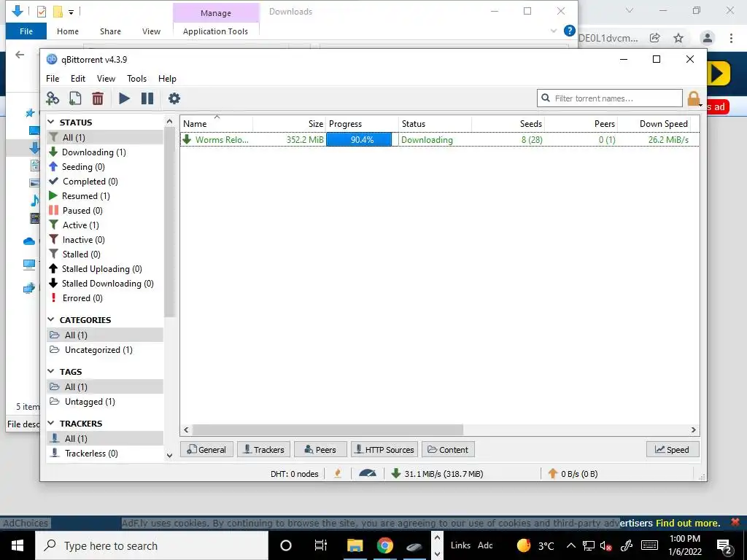
Task: Select the Worms Relo... torrent row
Action: [439, 139]
